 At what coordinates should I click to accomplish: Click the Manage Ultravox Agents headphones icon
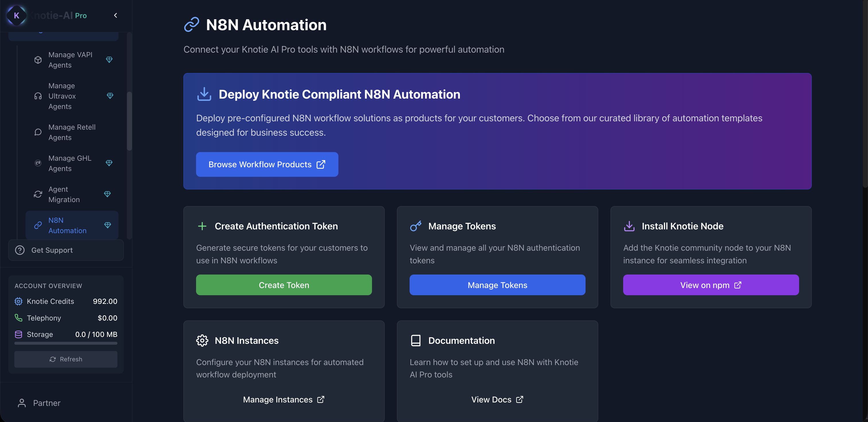(x=38, y=96)
